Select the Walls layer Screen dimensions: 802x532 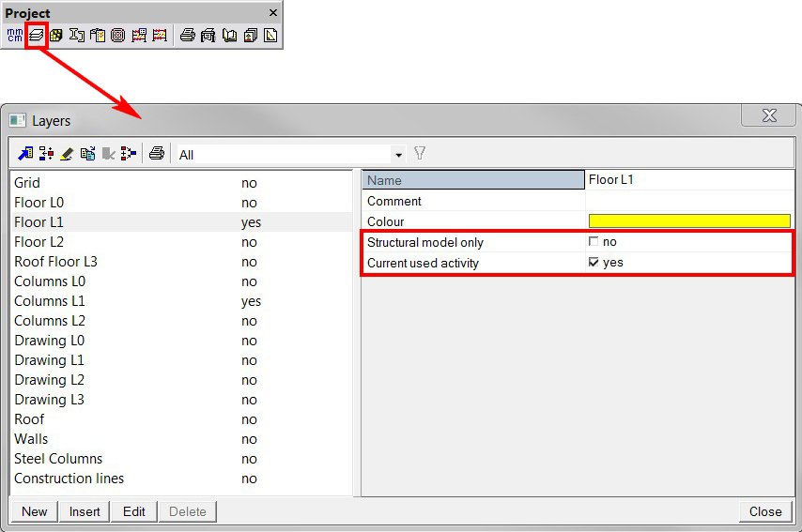click(x=181, y=439)
